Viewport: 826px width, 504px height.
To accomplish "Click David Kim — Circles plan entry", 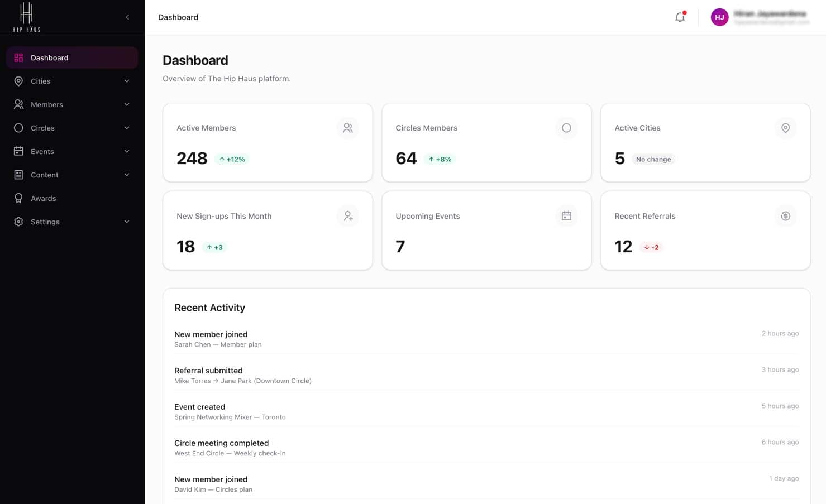I will (213, 489).
